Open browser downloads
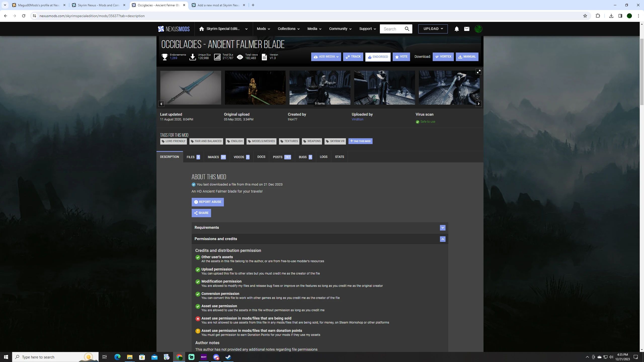The height and width of the screenshot is (362, 644). tap(611, 16)
